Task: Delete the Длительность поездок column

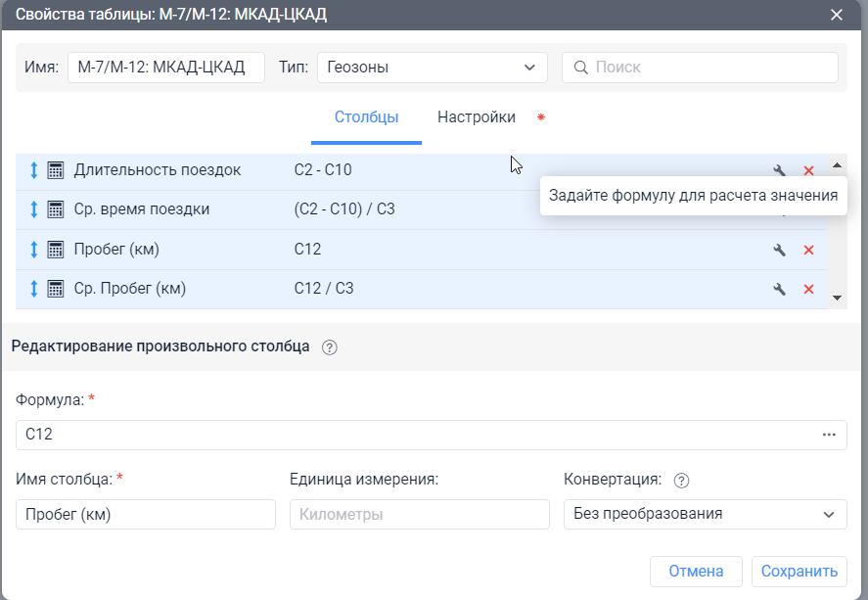Action: [808, 170]
